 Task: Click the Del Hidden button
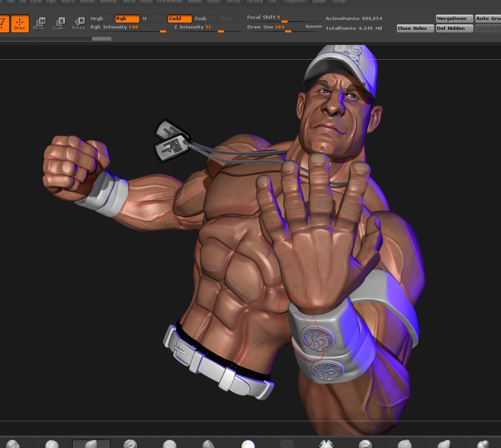[x=454, y=28]
